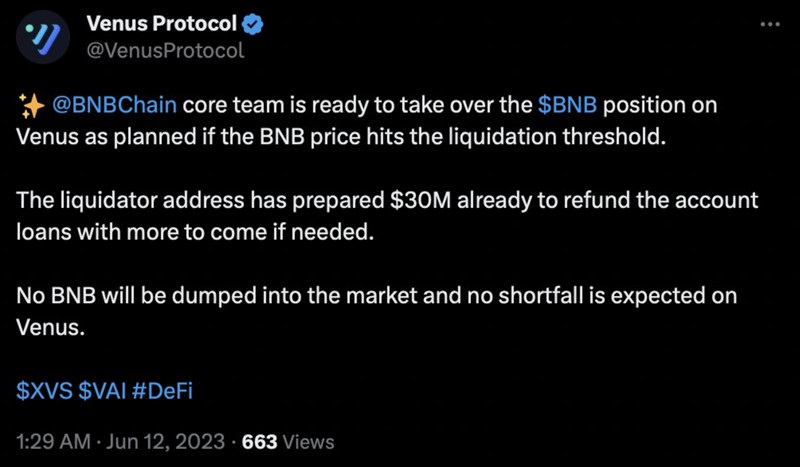Image resolution: width=800 pixels, height=467 pixels.
Task: Click the 1:29 AM timestamp
Action: 54,442
